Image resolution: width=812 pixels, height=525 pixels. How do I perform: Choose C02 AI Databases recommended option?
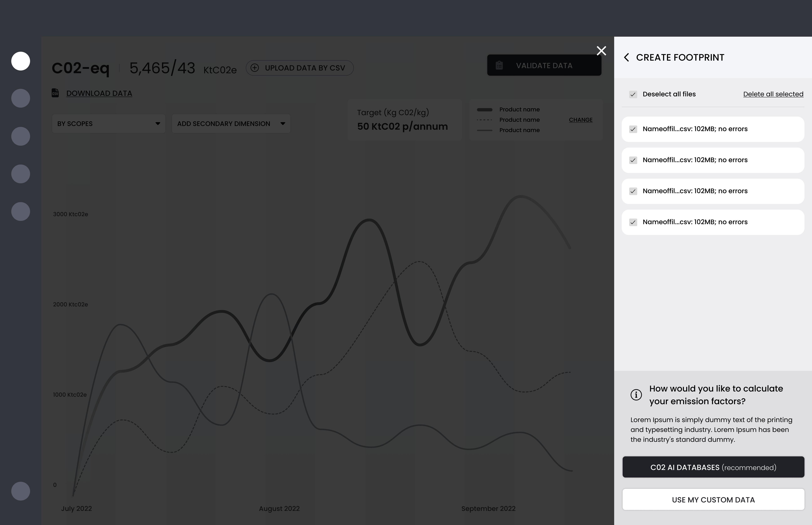pos(713,467)
